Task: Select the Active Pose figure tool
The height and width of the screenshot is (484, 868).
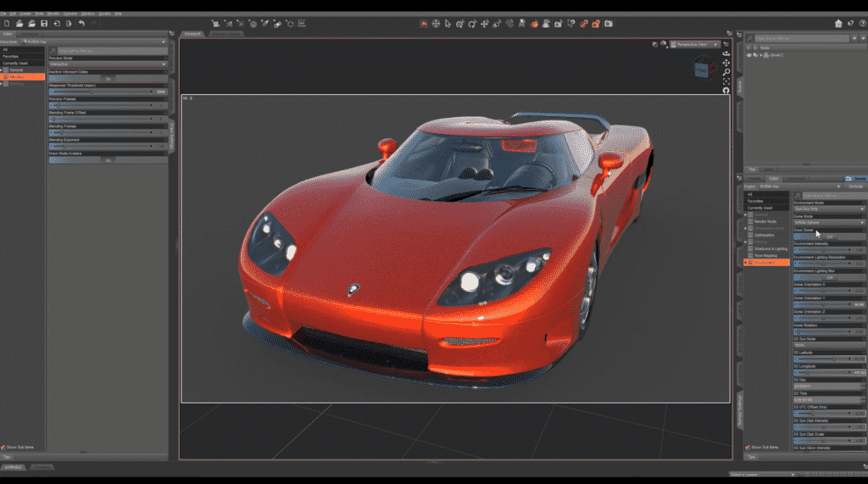Action: point(521,24)
